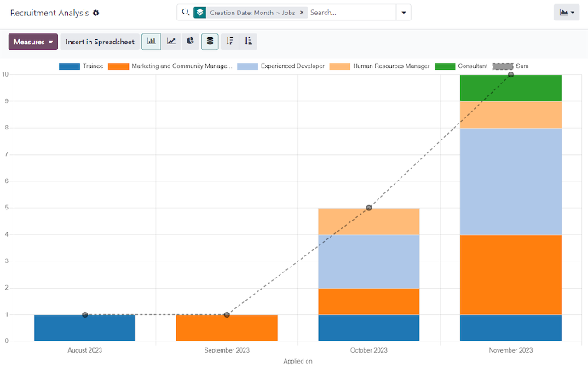Open the Measures dropdown
Viewport: 588px width, 367px height.
click(33, 41)
